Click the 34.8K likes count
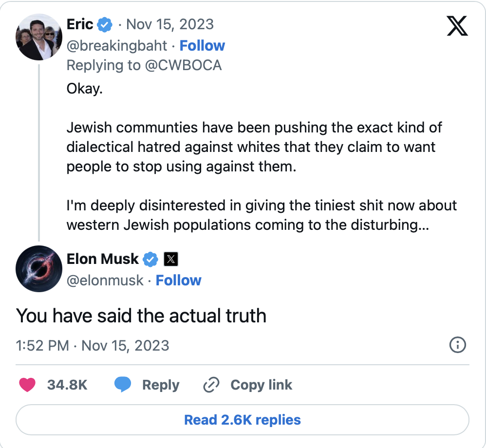Screen dimensions: 486x448 tap(67, 385)
